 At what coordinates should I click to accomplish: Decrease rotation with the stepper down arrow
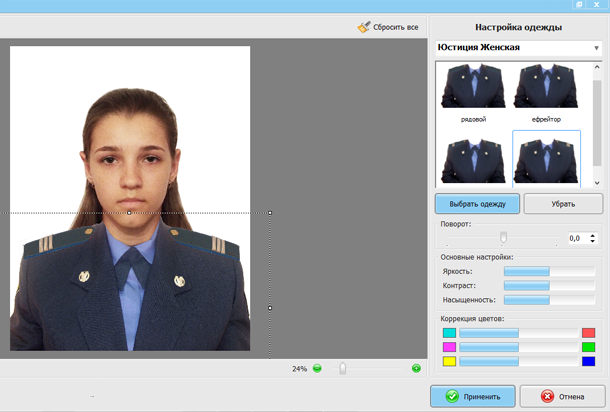(x=592, y=241)
